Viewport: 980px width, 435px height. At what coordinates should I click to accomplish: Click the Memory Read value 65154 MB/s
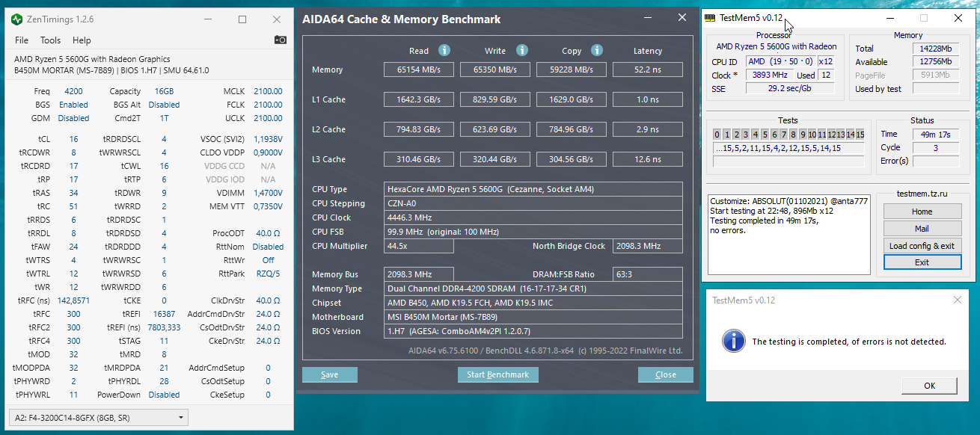[419, 70]
